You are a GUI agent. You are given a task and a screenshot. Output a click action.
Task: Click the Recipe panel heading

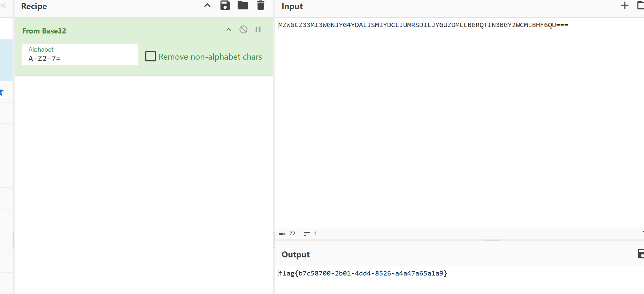[x=34, y=6]
